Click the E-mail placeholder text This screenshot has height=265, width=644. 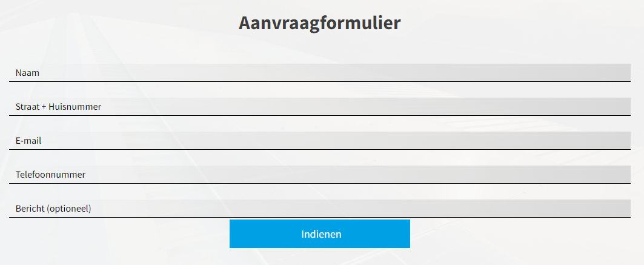click(x=28, y=141)
